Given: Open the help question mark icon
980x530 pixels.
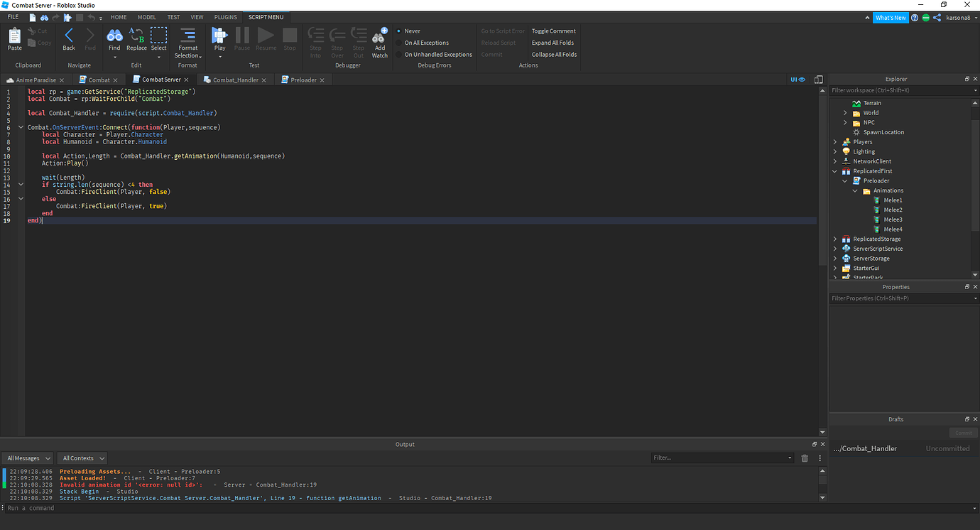Looking at the screenshot, I should click(x=915, y=18).
